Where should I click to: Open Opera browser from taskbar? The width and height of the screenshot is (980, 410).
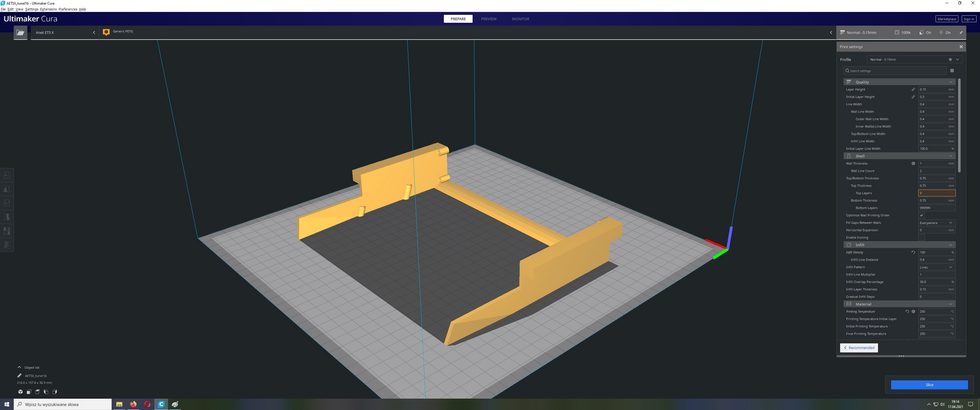(147, 404)
